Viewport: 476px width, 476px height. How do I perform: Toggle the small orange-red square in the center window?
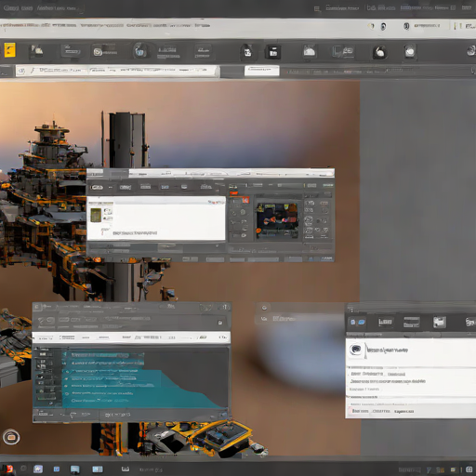pos(245,201)
